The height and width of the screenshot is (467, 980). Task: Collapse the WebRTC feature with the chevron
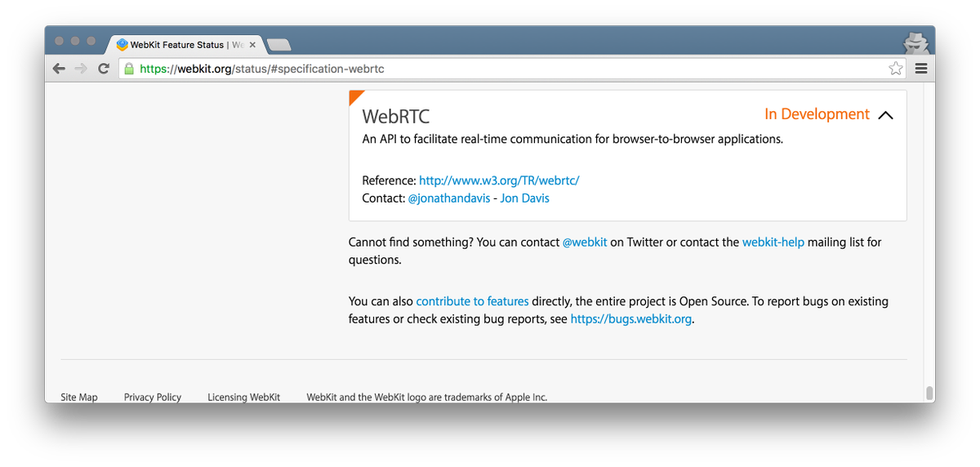tap(885, 115)
